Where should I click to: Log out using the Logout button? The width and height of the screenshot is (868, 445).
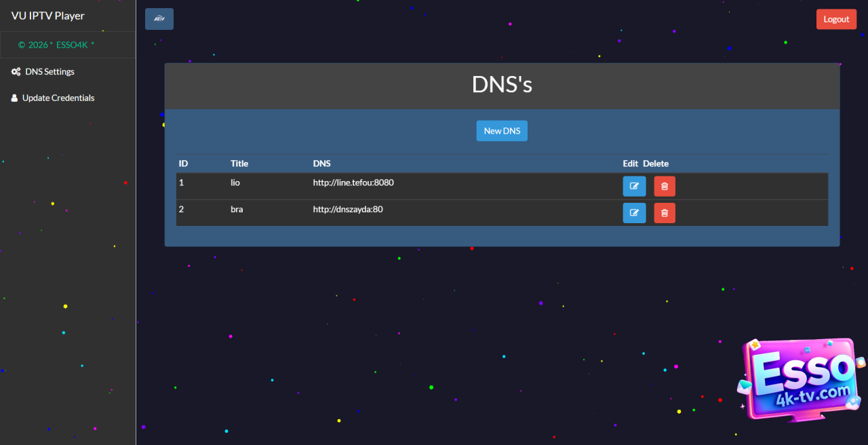click(836, 19)
